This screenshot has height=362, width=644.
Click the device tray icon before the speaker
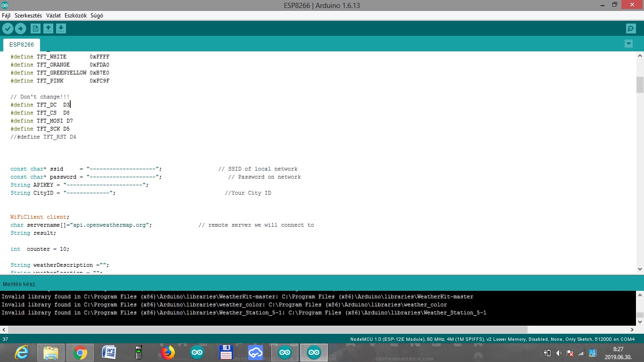(547, 353)
